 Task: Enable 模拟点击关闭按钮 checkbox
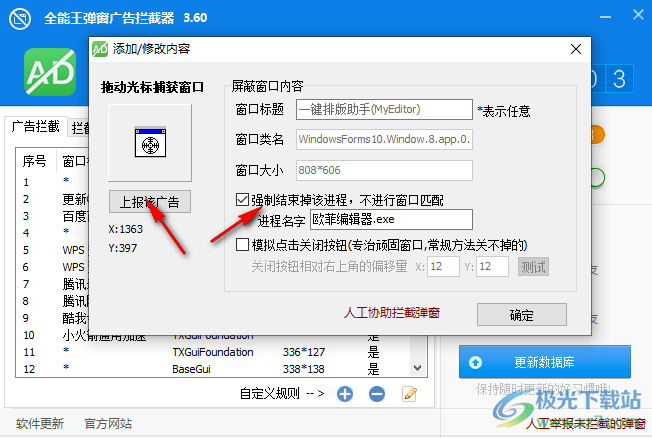[242, 245]
